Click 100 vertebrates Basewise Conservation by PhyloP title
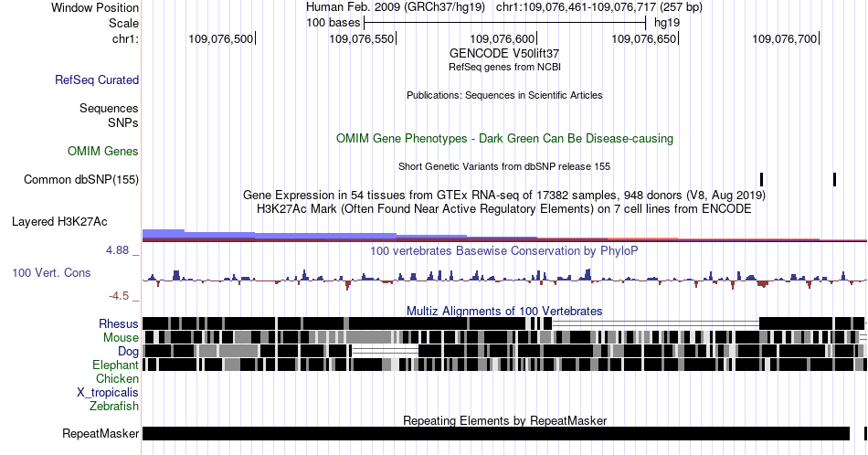 504,250
